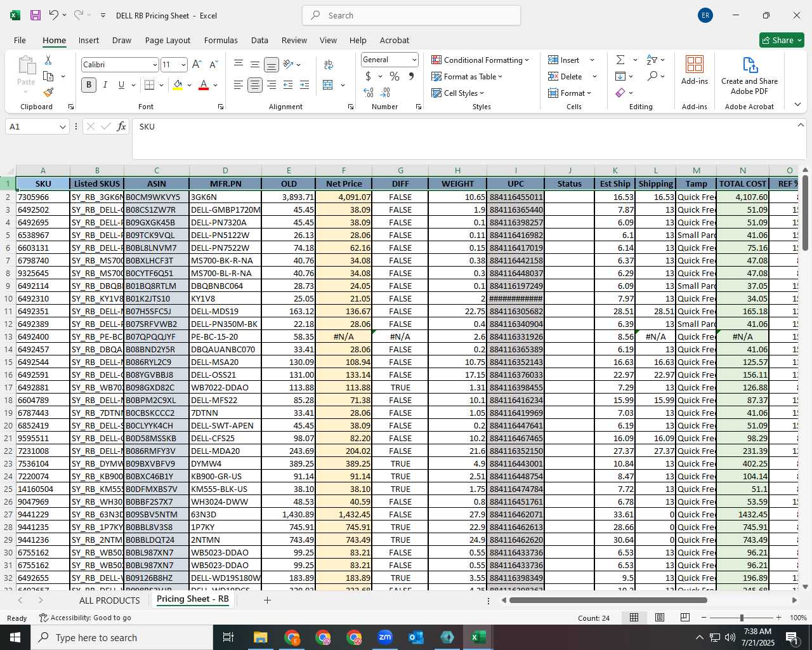Viewport: 812px width, 650px height.
Task: Open the General number format dropdown
Action: pyautogui.click(x=414, y=60)
